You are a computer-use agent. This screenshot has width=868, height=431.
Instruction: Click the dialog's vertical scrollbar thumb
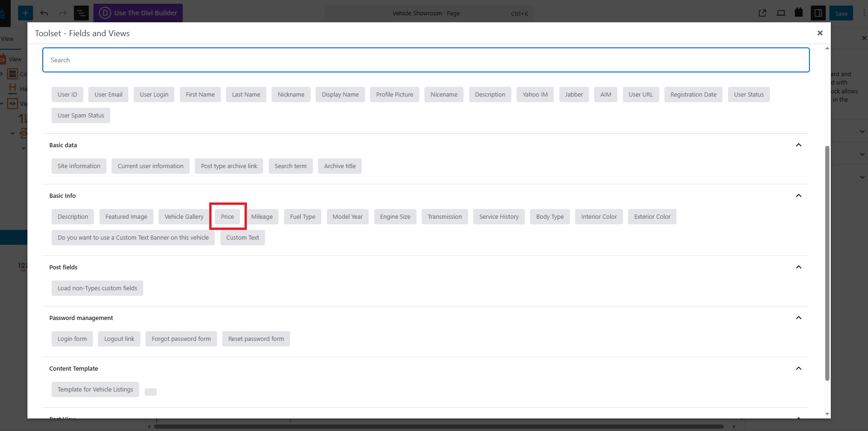(x=827, y=263)
